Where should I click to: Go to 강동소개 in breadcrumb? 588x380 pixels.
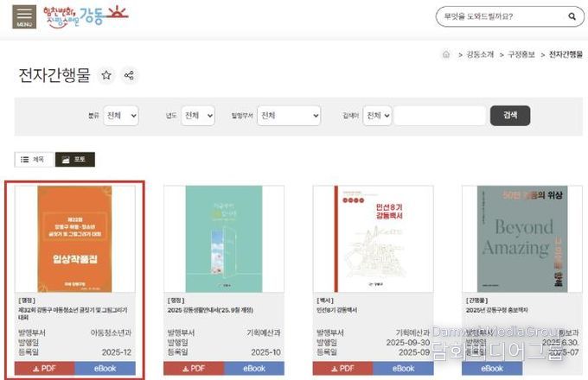479,54
